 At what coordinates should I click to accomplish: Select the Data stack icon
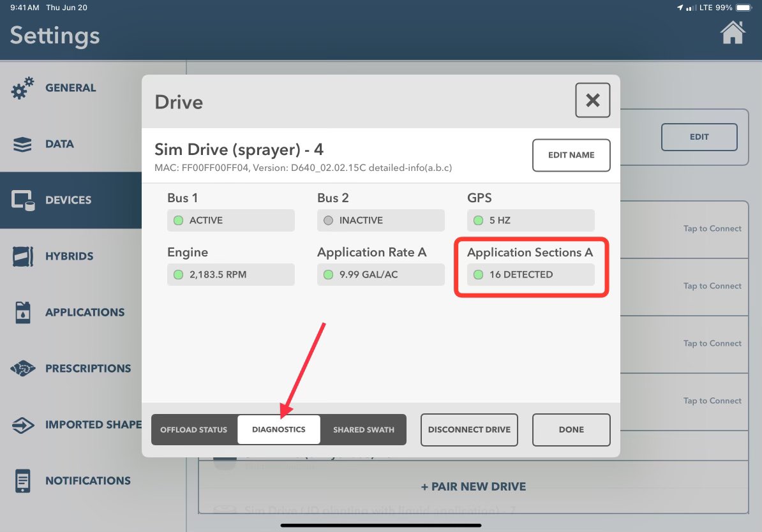point(22,144)
